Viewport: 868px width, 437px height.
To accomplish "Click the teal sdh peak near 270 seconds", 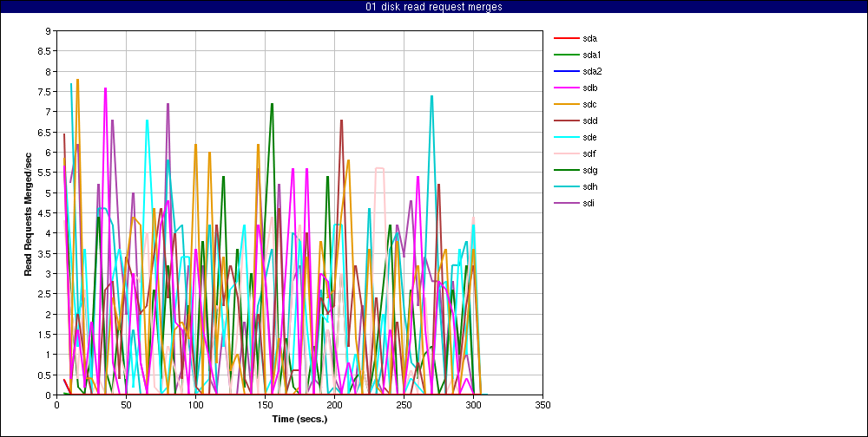I will coord(431,96).
